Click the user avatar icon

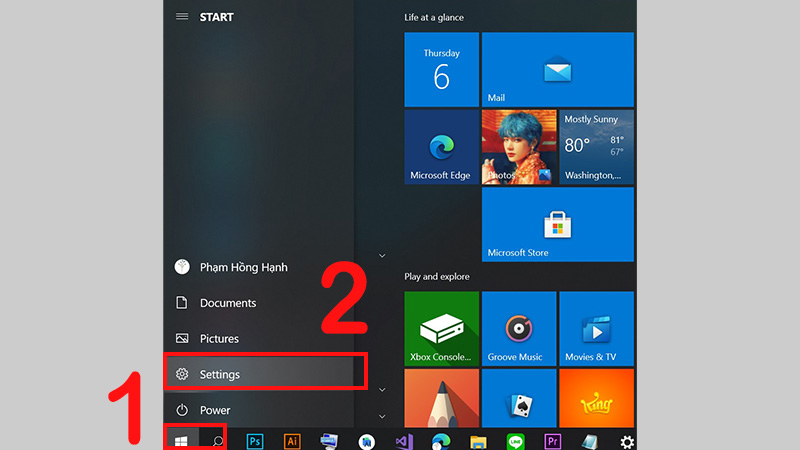(182, 267)
